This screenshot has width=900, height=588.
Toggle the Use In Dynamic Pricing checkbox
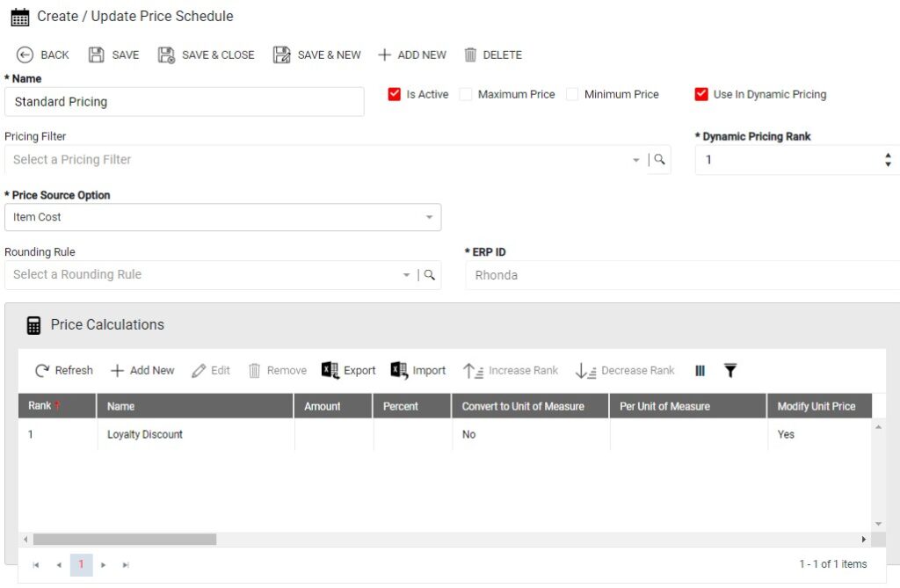701,94
